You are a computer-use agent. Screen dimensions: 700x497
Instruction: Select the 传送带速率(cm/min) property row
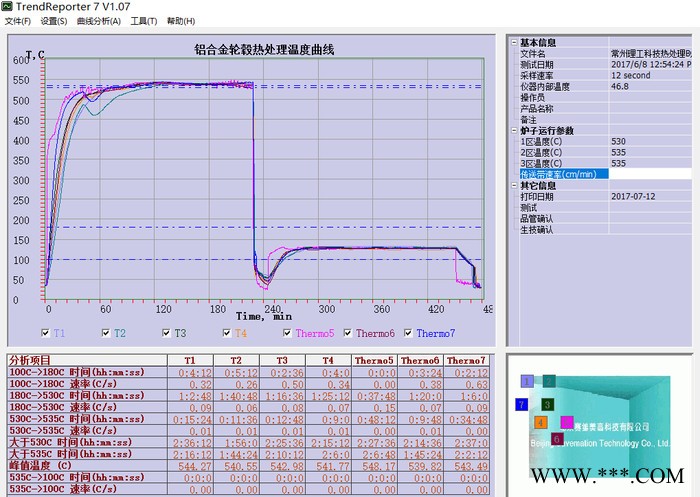tap(605, 174)
